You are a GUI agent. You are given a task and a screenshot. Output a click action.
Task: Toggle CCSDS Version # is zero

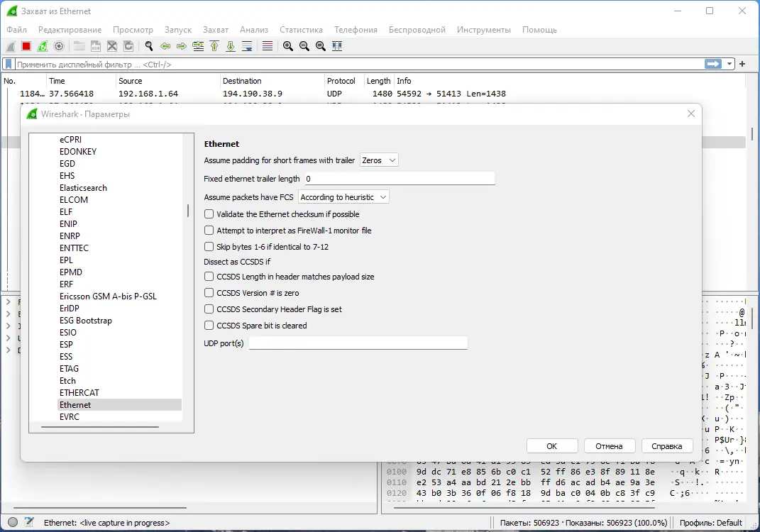coord(209,293)
